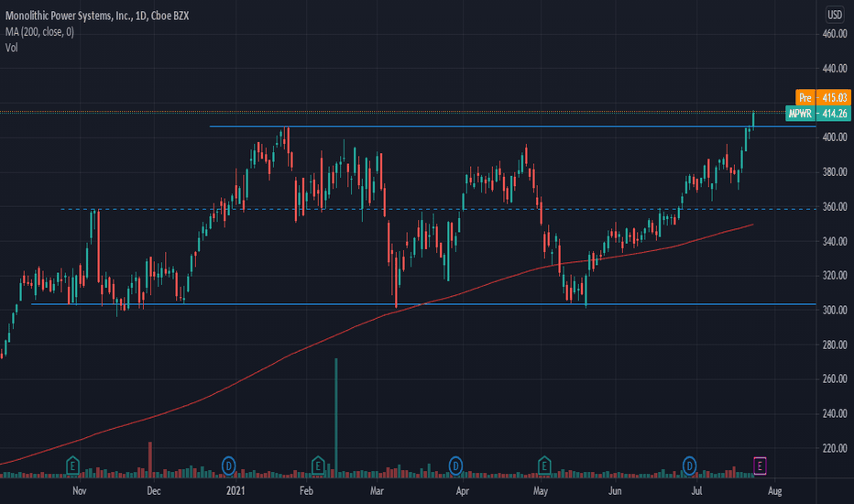Click the orange Pre 415.03 price label
Screen dimensions: 854x504
(x=823, y=97)
